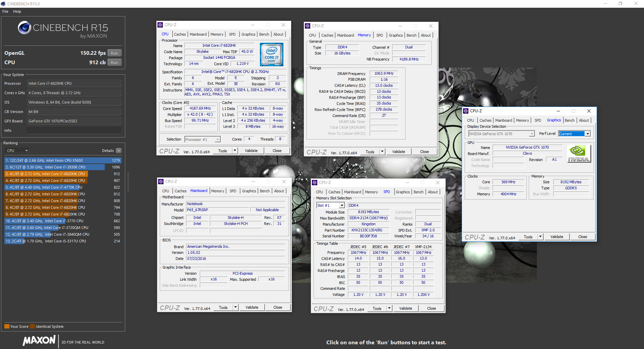Select ranking row 2 Intel Core i7-3930K
This screenshot has width=644, height=349.
click(x=63, y=167)
